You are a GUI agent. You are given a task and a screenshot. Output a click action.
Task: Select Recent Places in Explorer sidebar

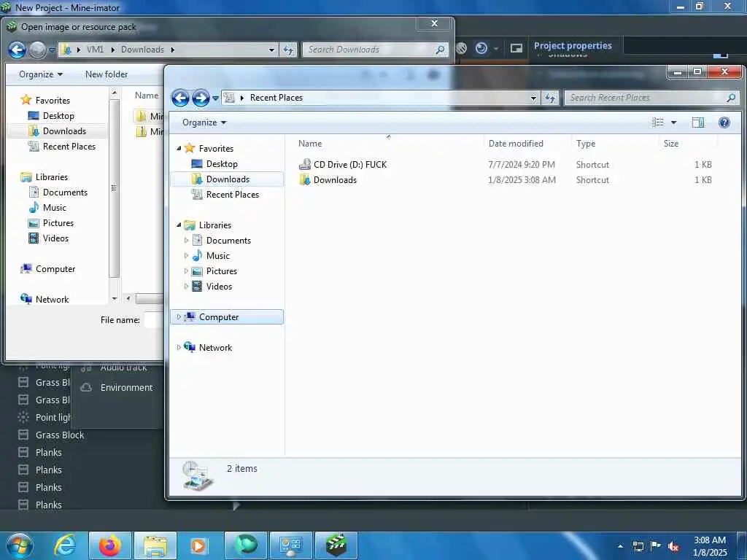(x=225, y=194)
